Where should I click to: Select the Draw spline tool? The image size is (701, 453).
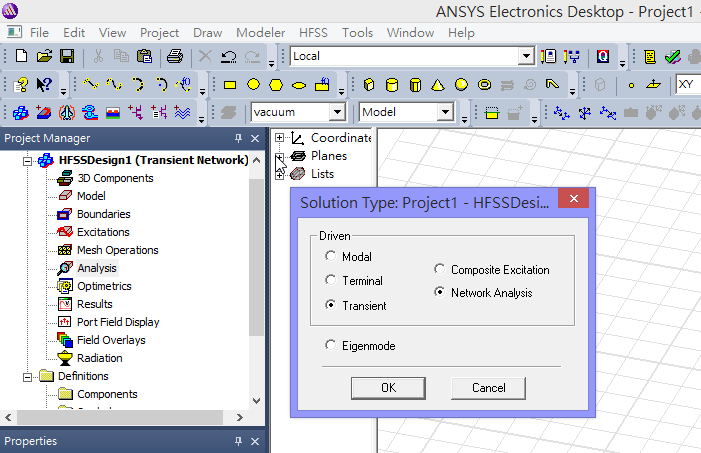114,84
